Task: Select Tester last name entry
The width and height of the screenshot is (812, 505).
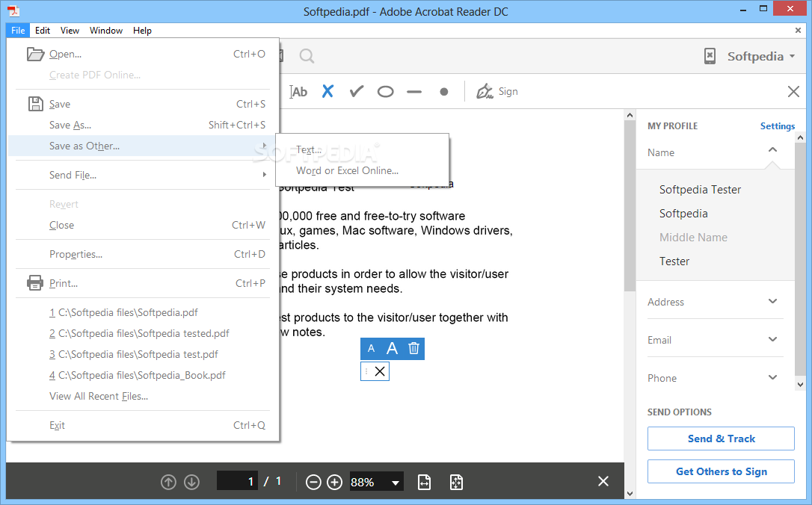Action: pos(674,261)
